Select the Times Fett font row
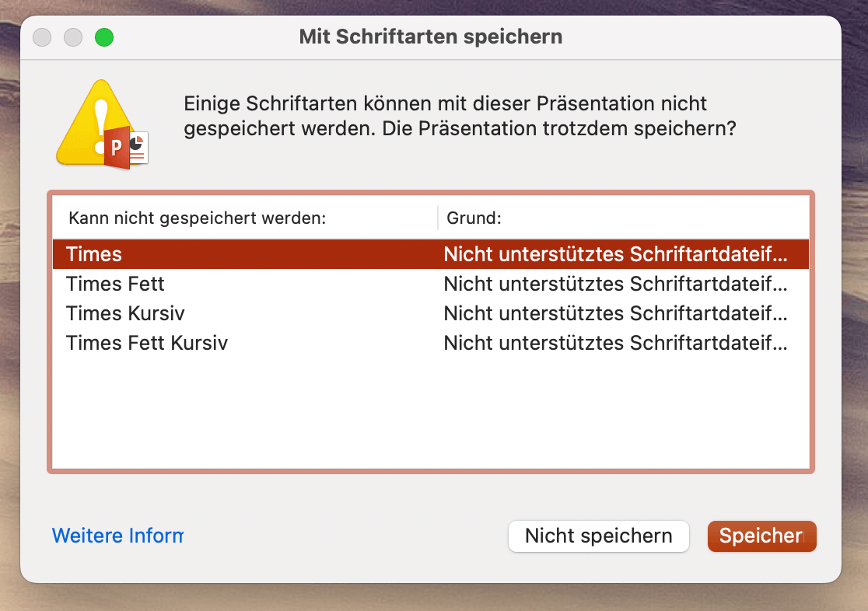 click(x=431, y=284)
